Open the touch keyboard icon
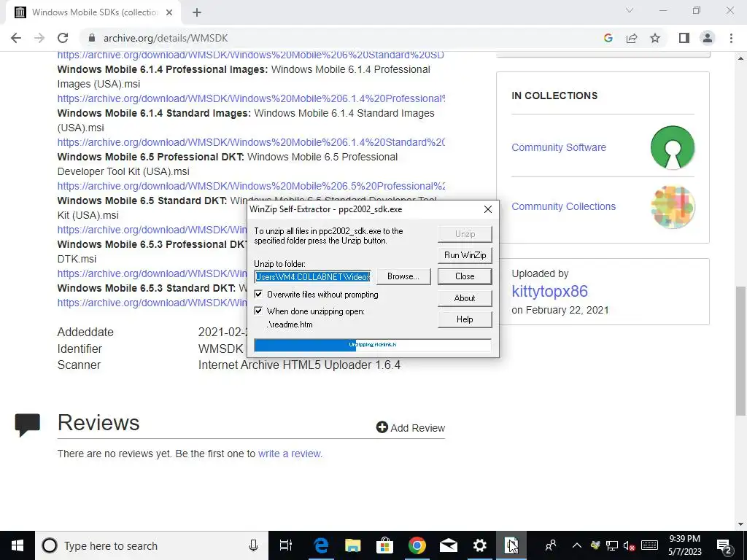Screen dimensions: 747x560 [x=649, y=545]
